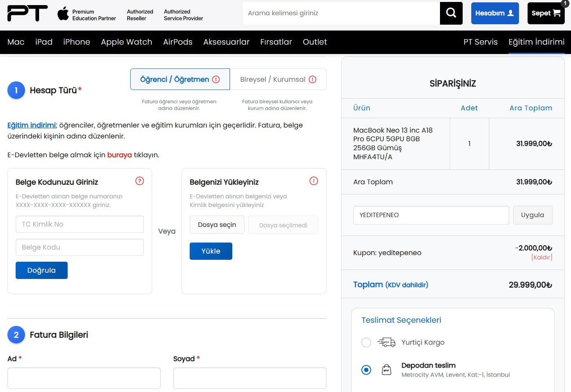The image size is (571, 392).
Task: Click the info icon beside Bireysel / Kurumsal
Action: point(312,79)
